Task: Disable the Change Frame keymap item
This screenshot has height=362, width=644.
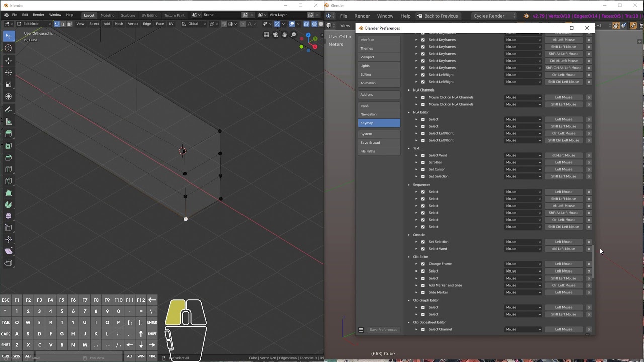Action: click(x=423, y=264)
